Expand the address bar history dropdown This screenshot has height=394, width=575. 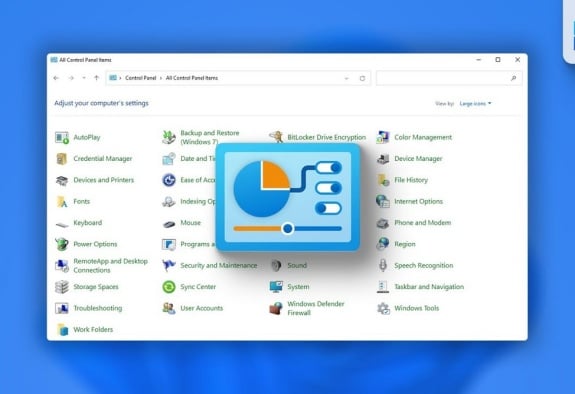click(347, 79)
